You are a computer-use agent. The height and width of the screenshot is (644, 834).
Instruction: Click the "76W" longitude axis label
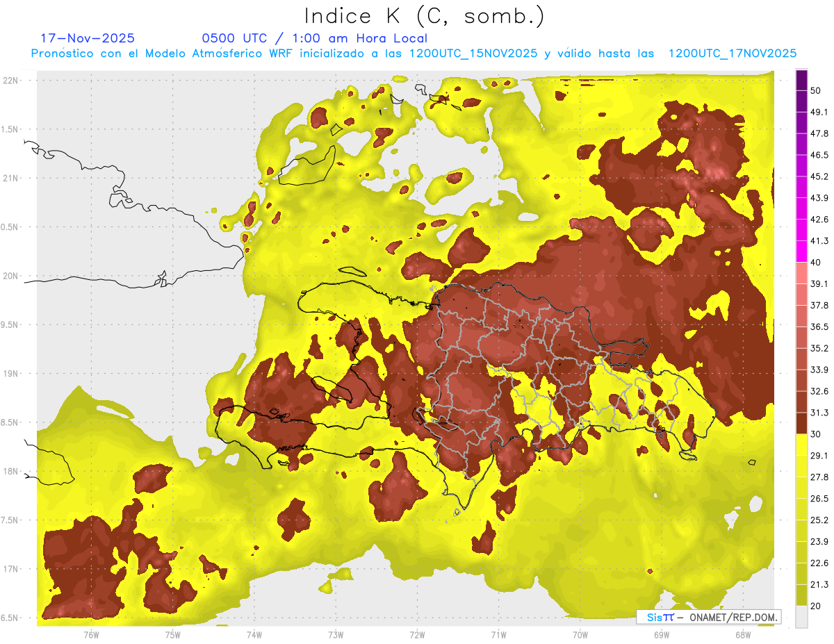point(91,635)
